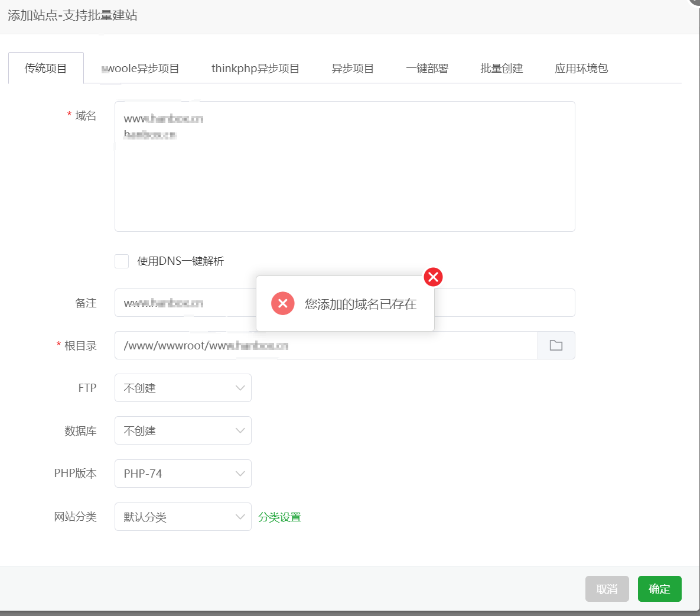
Task: Click the red error icon in the popup
Action: (x=282, y=304)
